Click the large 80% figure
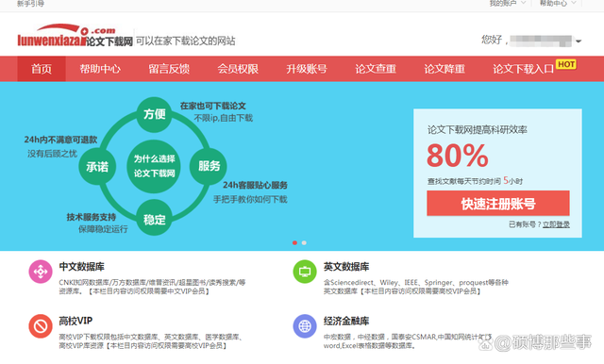 click(458, 156)
